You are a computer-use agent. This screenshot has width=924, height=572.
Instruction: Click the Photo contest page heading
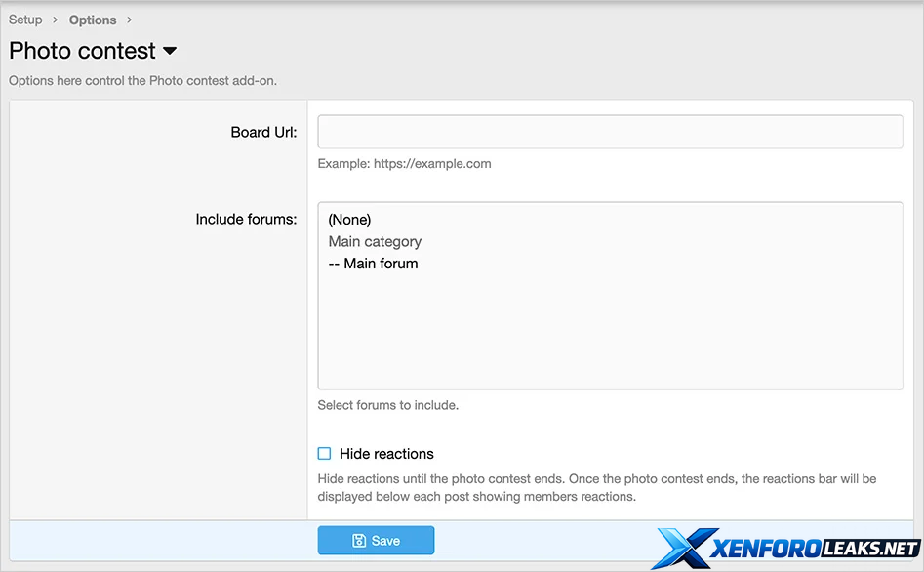[83, 51]
